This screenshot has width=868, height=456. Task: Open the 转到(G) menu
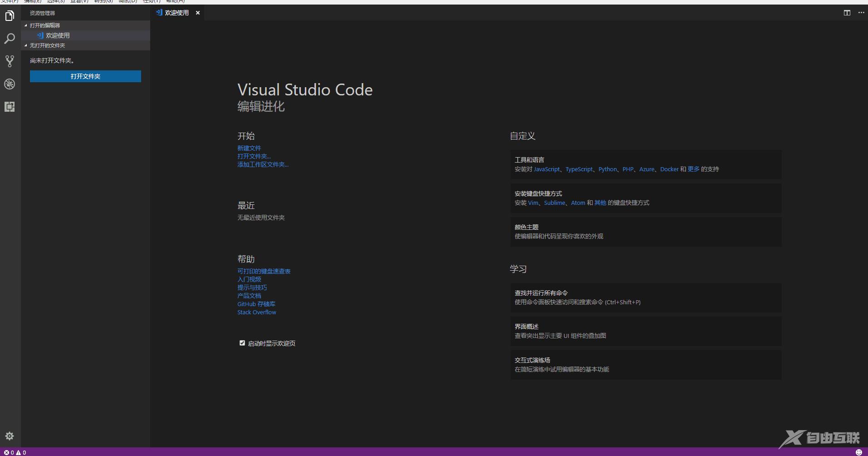point(103,1)
